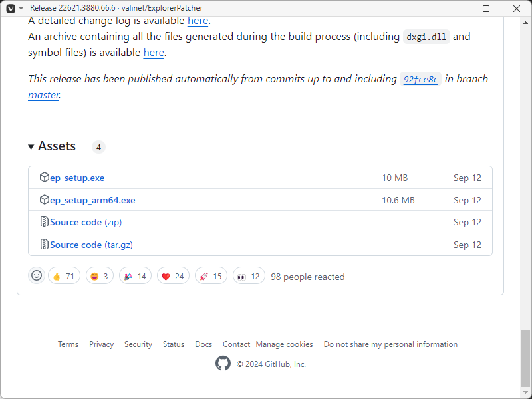The height and width of the screenshot is (399, 532).
Task: Click the scrollbar up arrow
Action: click(x=525, y=23)
